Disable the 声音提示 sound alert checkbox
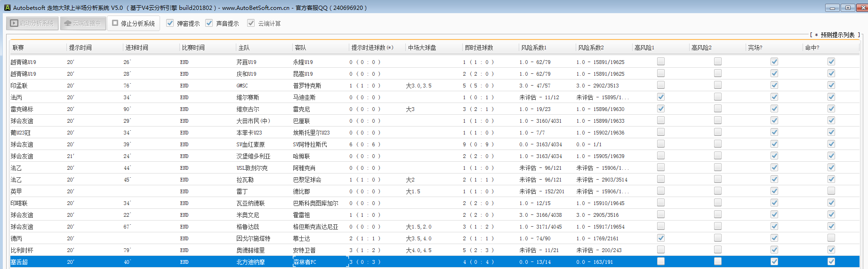Image resolution: width=868 pixels, height=269 pixels. point(209,23)
